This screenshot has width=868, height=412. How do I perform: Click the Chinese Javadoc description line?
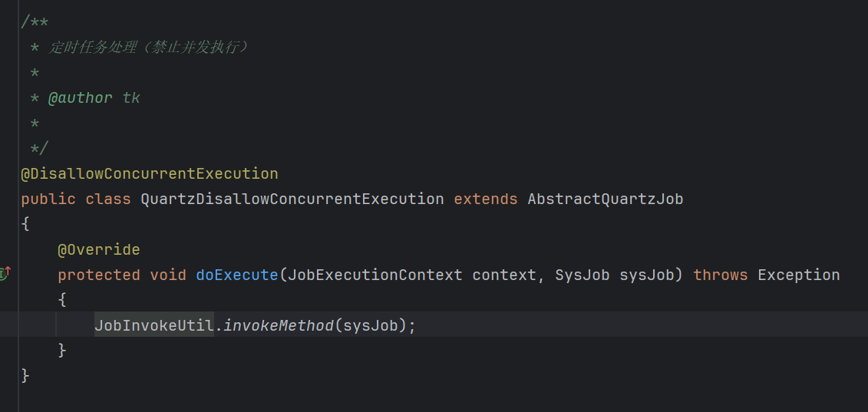coord(148,48)
